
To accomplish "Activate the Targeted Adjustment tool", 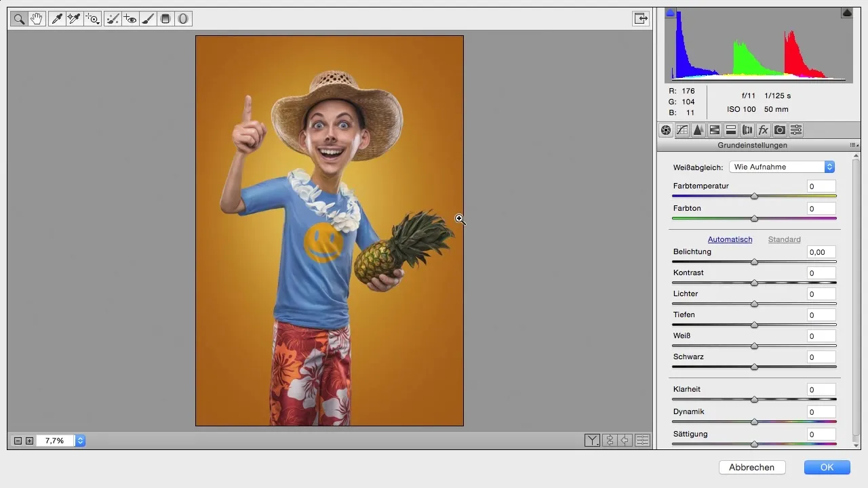I will 92,19.
